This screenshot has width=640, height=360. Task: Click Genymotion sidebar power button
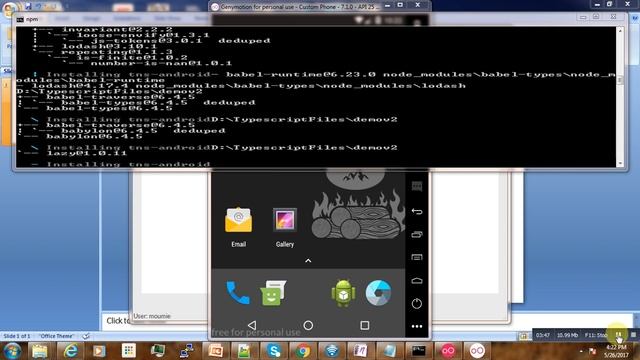click(x=417, y=304)
